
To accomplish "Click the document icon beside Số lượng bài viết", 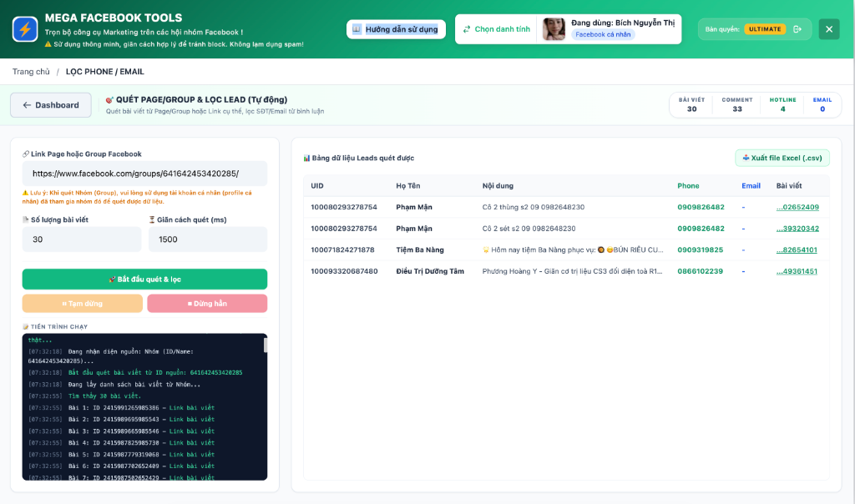I will pos(26,219).
